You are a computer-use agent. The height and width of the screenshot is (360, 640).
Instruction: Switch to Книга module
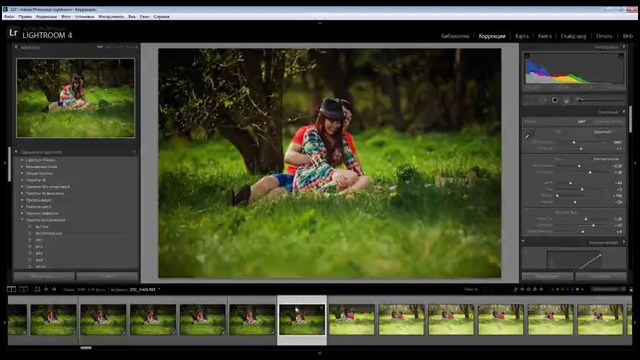544,36
